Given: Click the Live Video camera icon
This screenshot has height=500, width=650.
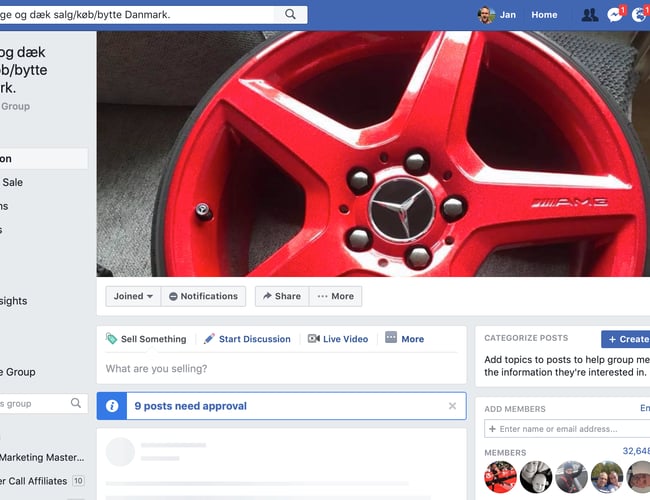Looking at the screenshot, I should click(x=313, y=338).
